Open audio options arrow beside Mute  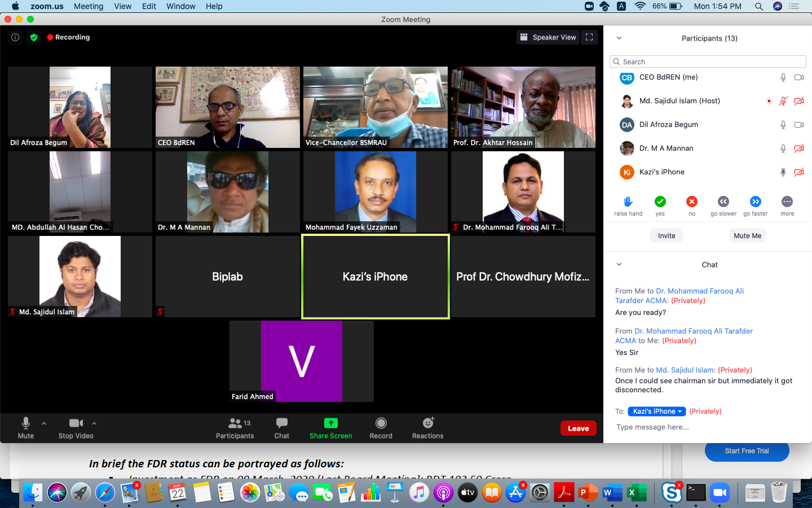coord(44,423)
